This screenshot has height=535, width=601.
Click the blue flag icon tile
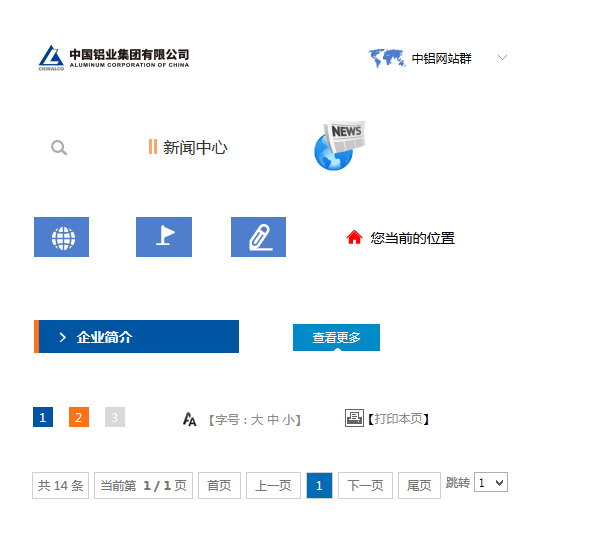[x=164, y=237]
